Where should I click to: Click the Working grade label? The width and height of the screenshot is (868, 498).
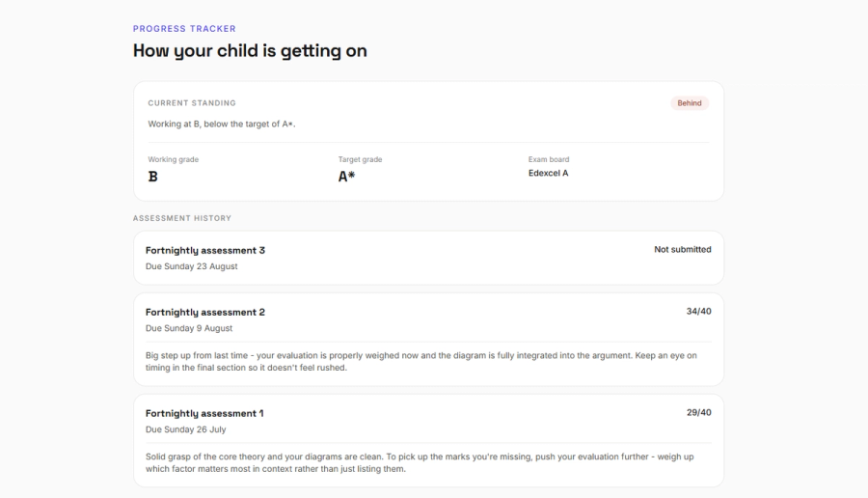point(174,159)
